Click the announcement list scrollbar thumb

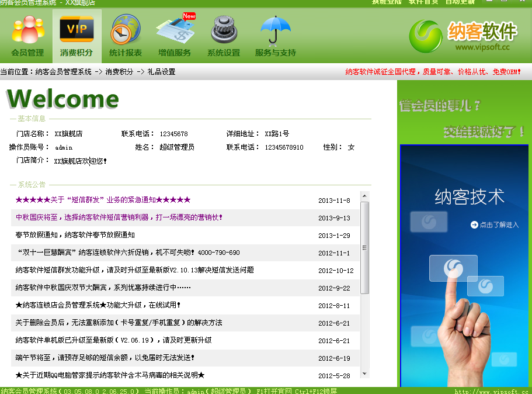tap(365, 247)
